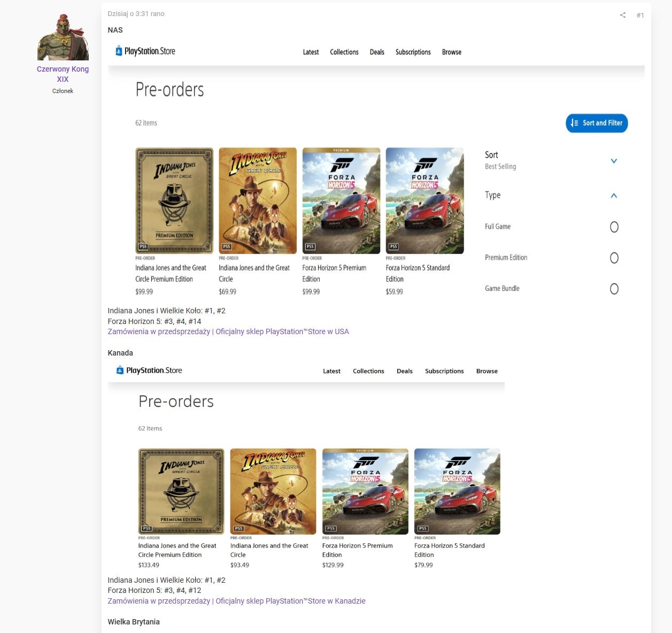This screenshot has width=672, height=633.
Task: Open Czerwony Kong XIX profile link
Action: point(63,74)
